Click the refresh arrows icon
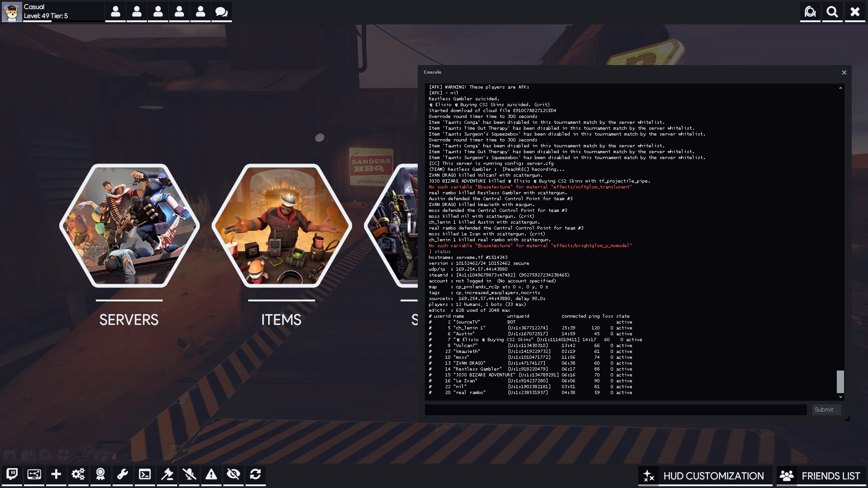868x488 pixels. (255, 474)
